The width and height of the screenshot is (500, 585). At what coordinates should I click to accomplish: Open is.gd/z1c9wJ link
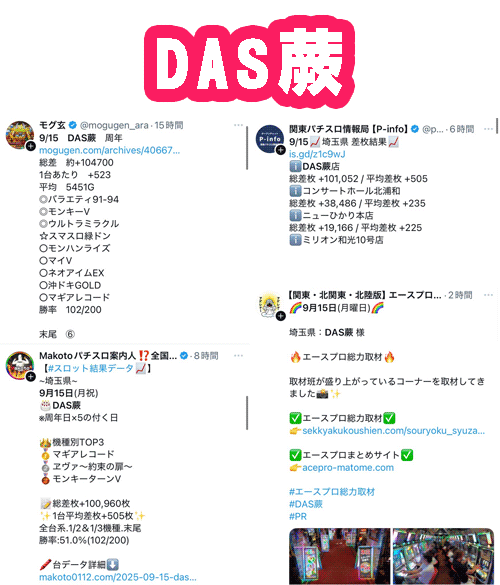click(x=317, y=154)
